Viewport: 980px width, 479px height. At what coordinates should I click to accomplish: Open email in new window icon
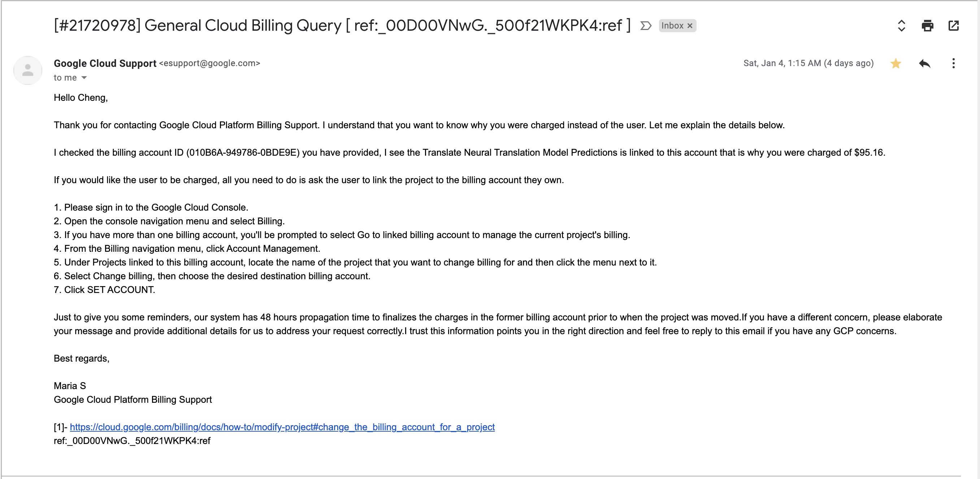pyautogui.click(x=953, y=26)
